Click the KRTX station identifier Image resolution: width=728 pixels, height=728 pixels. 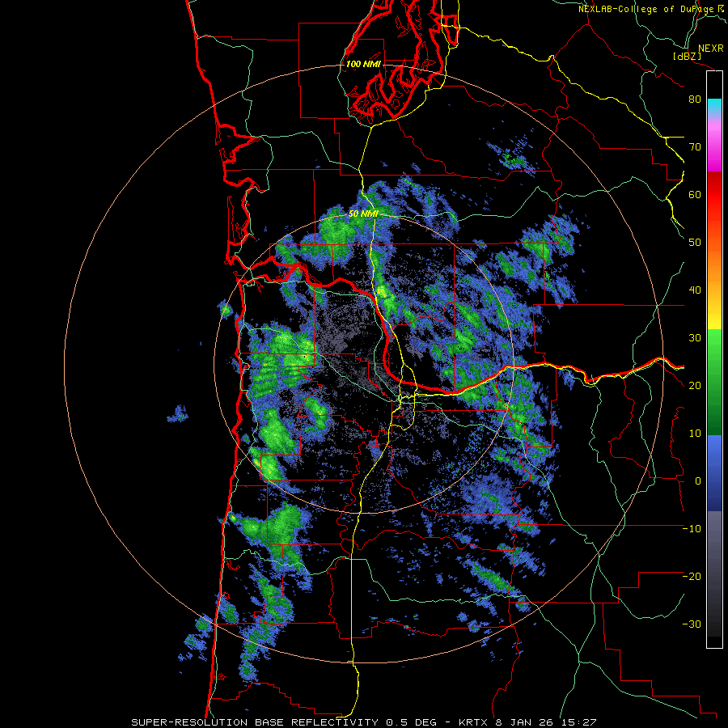[472, 722]
